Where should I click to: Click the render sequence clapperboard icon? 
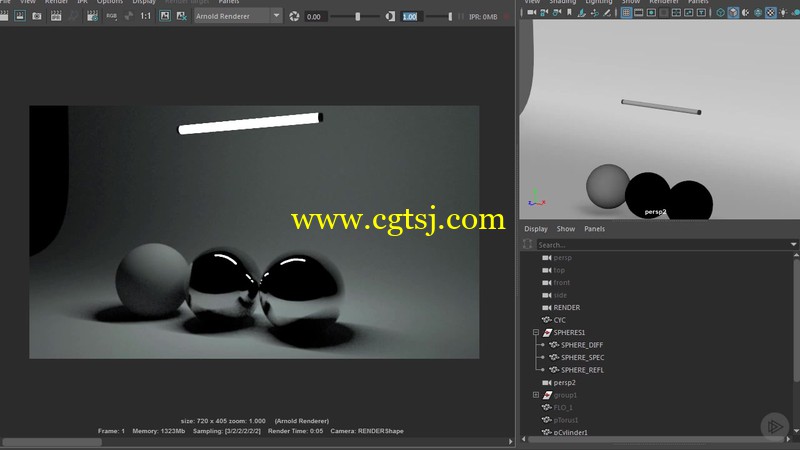(x=56, y=16)
